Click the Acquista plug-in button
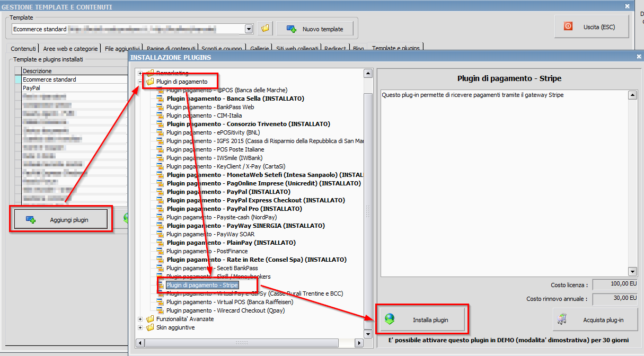 595,319
